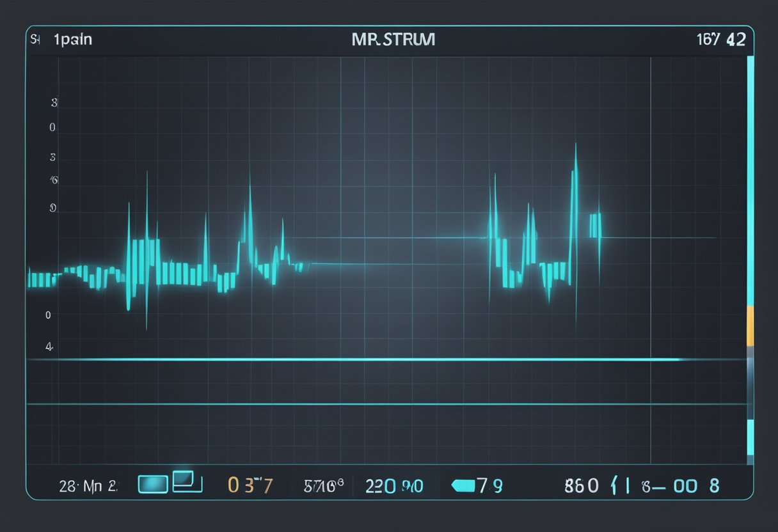Select the battery indicator icon
This screenshot has height=532, width=778.
tap(152, 484)
